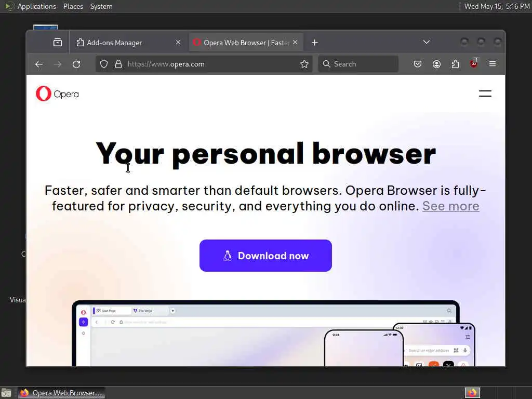532x399 pixels.
Task: Open the System menu
Action: pyautogui.click(x=101, y=6)
